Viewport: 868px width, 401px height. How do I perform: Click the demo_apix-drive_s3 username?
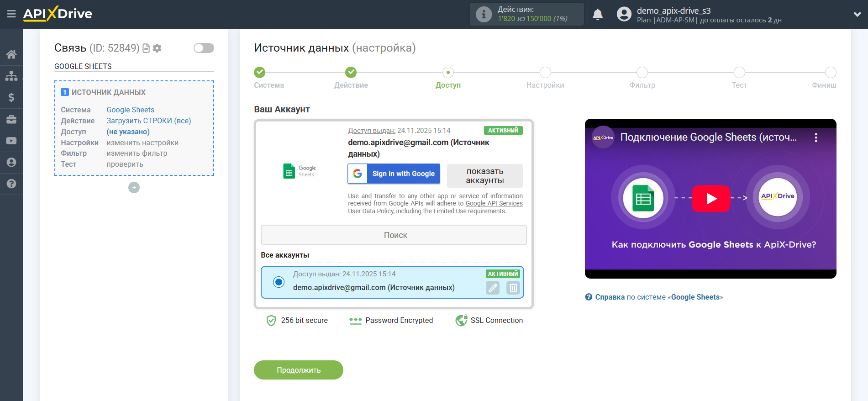(x=674, y=11)
